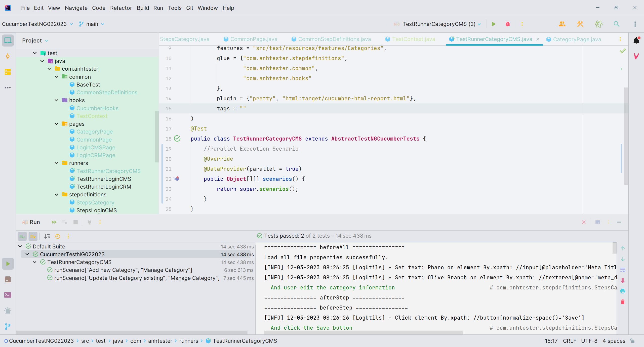Toggle Show Ignored tests filter
The width and height of the screenshot is (644, 347).
[33, 236]
